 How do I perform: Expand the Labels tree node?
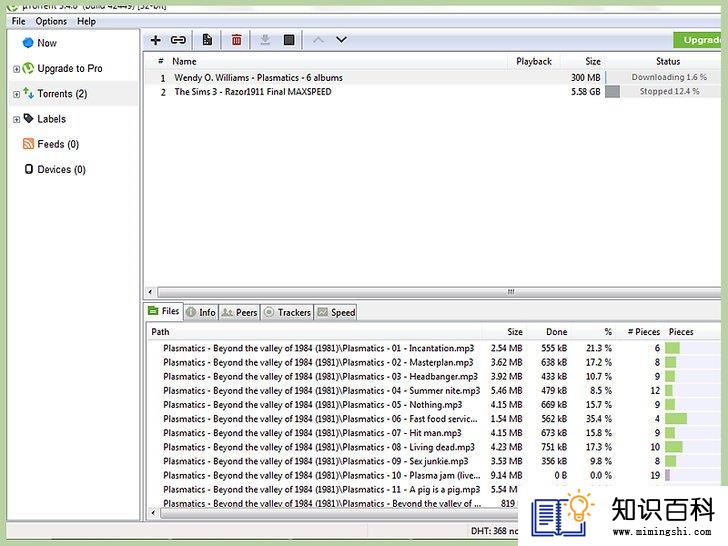coord(16,119)
